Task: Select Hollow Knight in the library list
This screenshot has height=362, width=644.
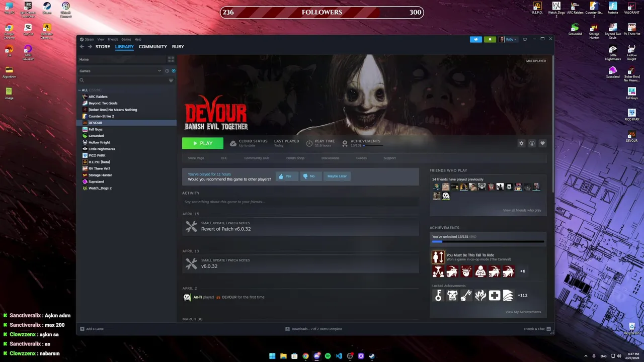Action: tap(126, 142)
